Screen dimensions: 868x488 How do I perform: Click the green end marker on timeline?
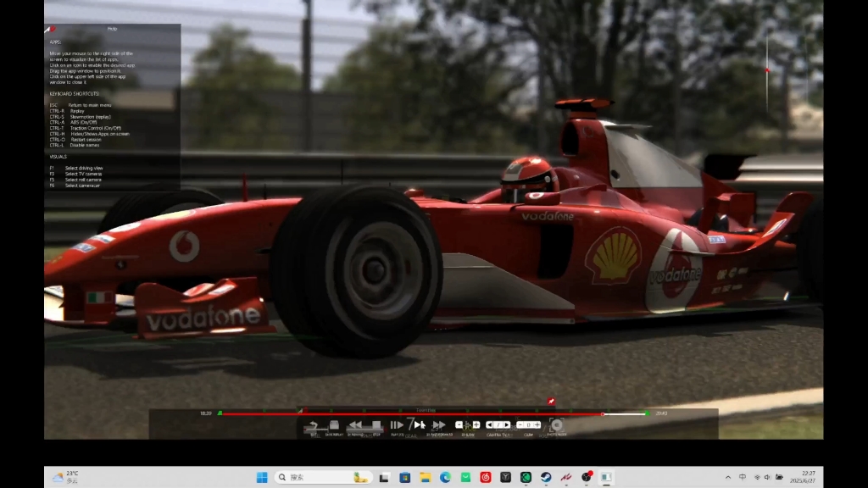coord(647,413)
